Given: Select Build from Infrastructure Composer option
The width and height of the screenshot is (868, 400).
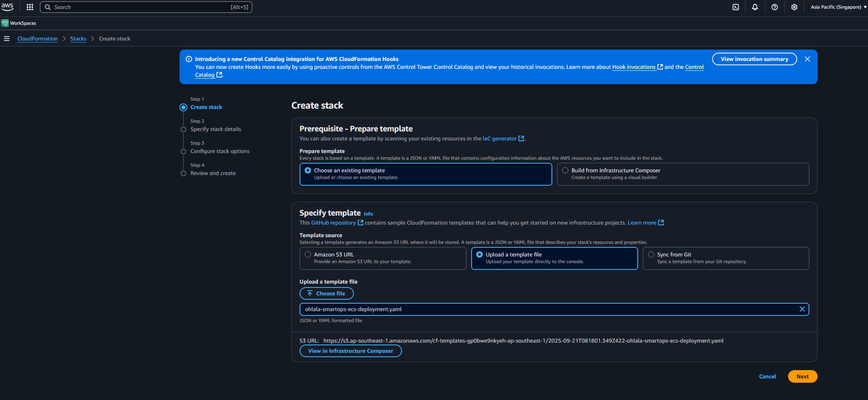Looking at the screenshot, I should (565, 170).
